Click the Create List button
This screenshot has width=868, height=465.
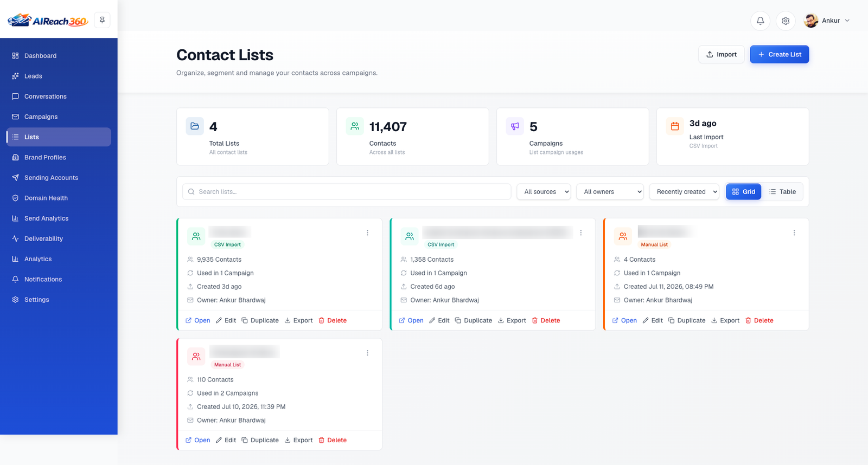tap(779, 54)
